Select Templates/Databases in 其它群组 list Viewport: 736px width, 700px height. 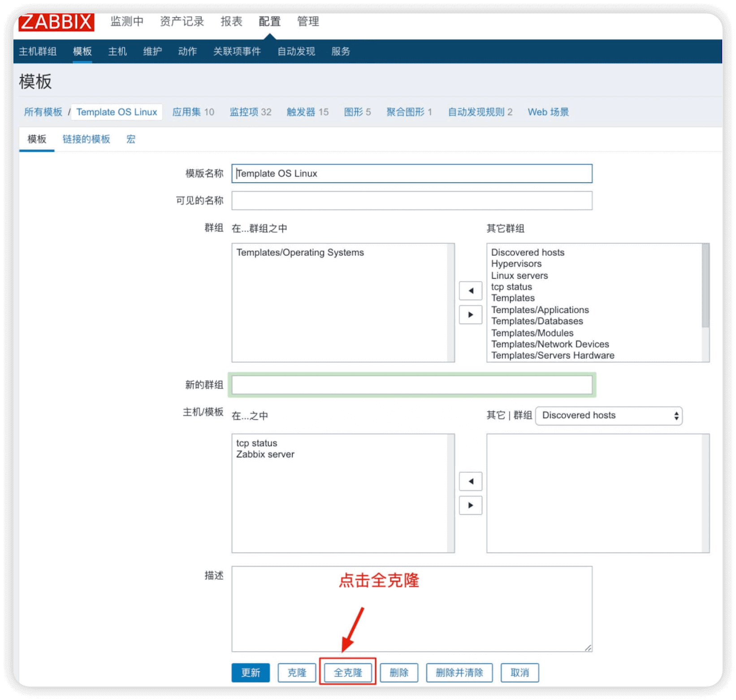pos(537,321)
